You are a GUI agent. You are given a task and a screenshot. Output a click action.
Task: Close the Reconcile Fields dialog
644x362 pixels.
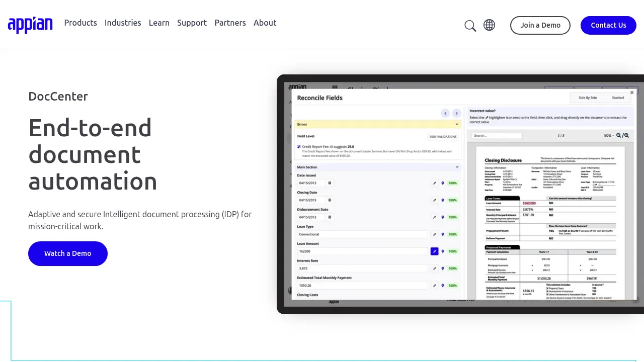[632, 93]
